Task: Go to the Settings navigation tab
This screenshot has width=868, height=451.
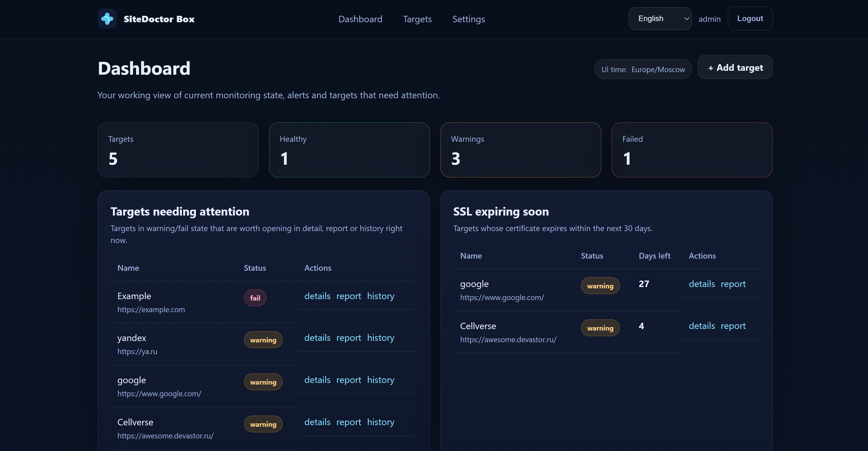Action: tap(468, 19)
